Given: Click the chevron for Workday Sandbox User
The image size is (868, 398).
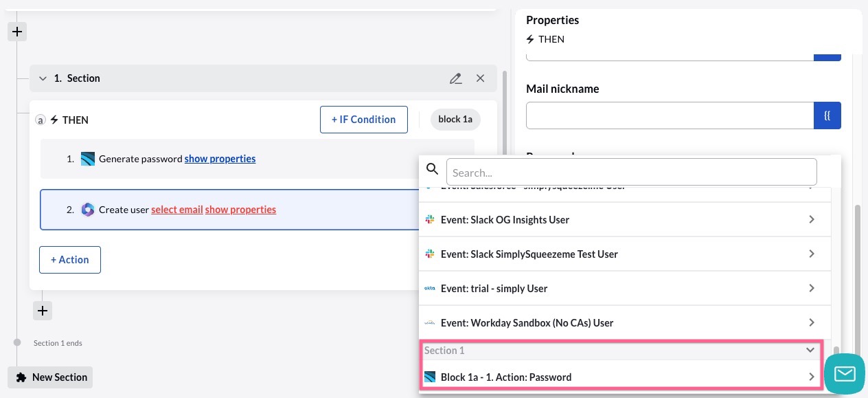Looking at the screenshot, I should click(x=812, y=323).
